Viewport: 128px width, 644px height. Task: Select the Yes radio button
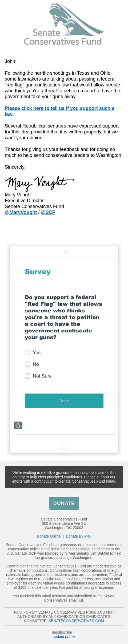point(27,352)
